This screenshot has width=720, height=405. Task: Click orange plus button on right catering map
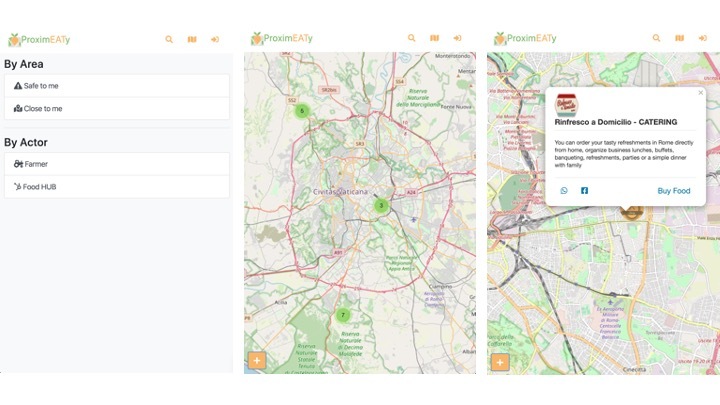[x=500, y=362]
